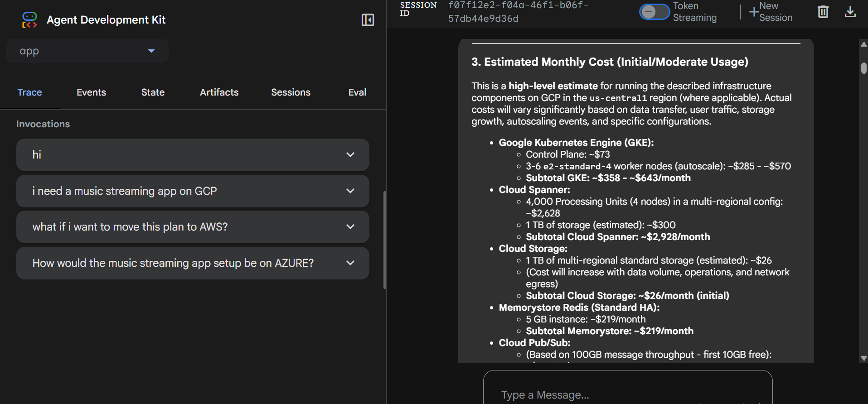Image resolution: width=868 pixels, height=404 pixels.
Task: Expand the "hi" invocation
Action: pyautogui.click(x=350, y=155)
